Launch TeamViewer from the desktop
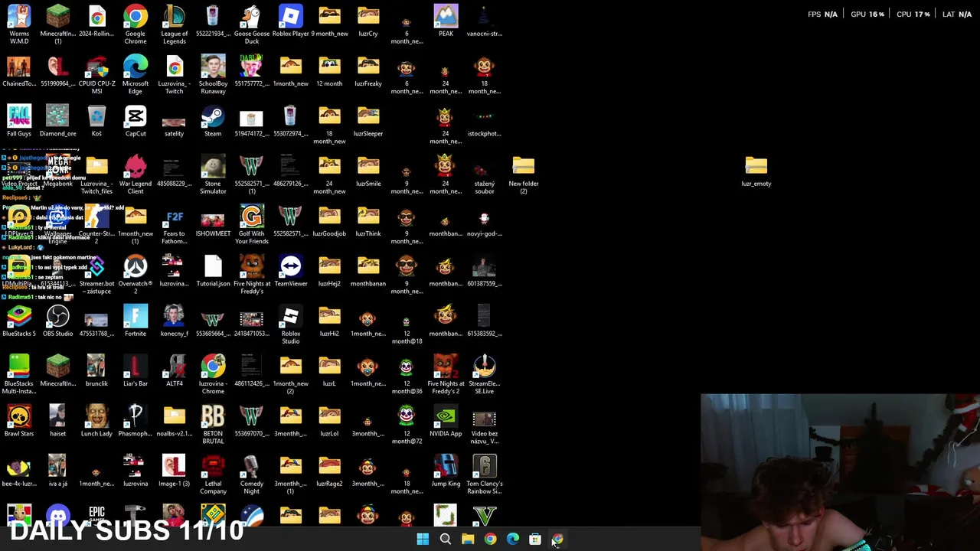Screen dimensions: 980x551 pyautogui.click(x=290, y=271)
